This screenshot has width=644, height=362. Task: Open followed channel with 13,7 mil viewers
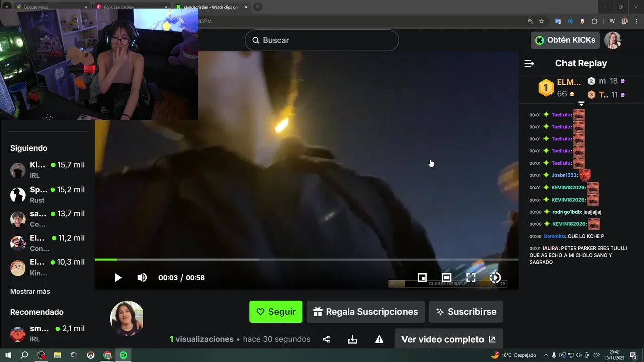pos(48,219)
